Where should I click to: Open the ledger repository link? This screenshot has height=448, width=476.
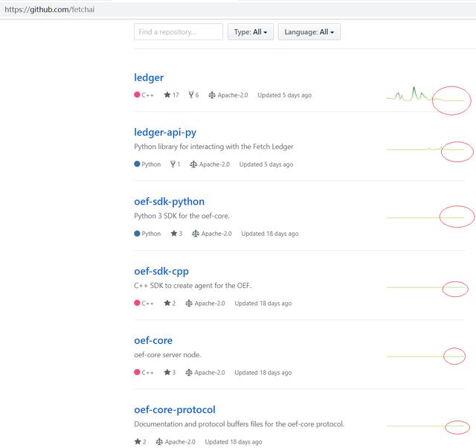(149, 77)
